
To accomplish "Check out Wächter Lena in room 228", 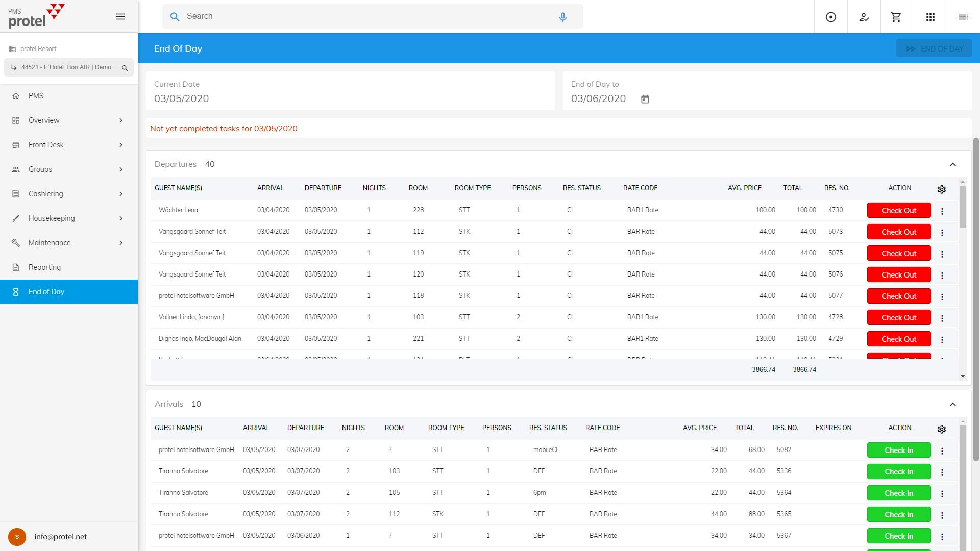I will 898,211.
